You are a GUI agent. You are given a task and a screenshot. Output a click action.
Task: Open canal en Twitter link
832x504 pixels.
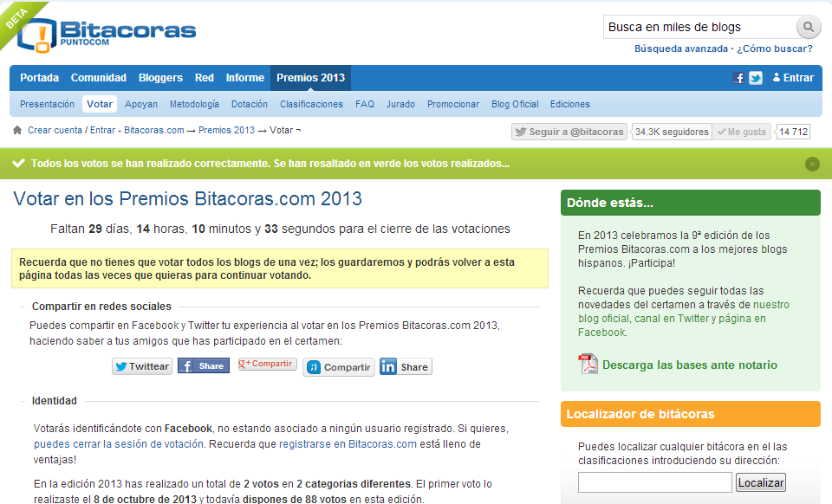point(672,319)
